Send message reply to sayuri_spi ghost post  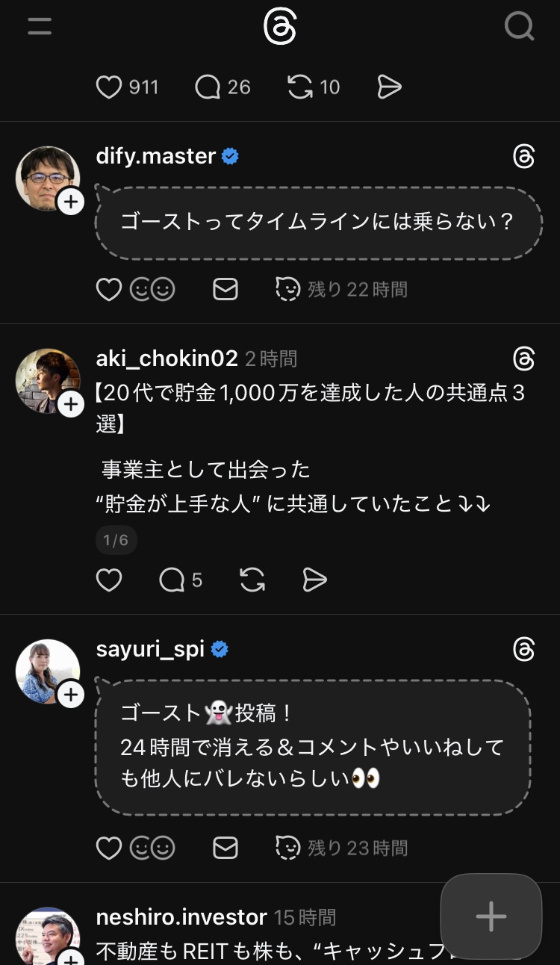[x=225, y=848]
